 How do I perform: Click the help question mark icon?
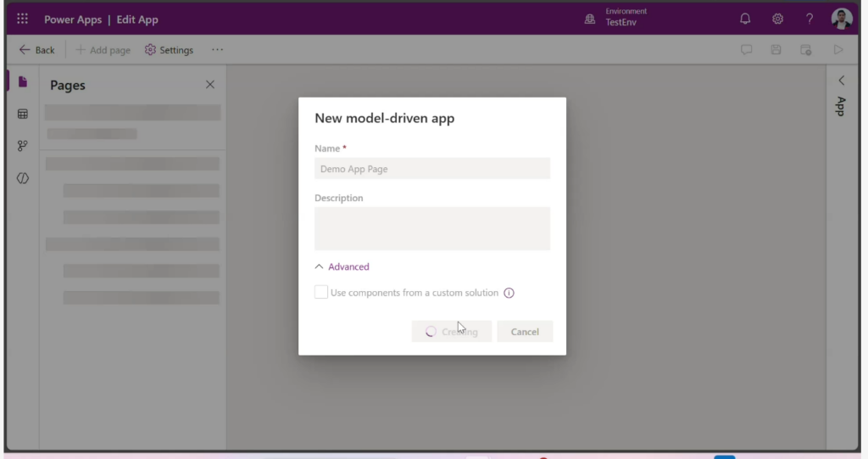(x=810, y=19)
